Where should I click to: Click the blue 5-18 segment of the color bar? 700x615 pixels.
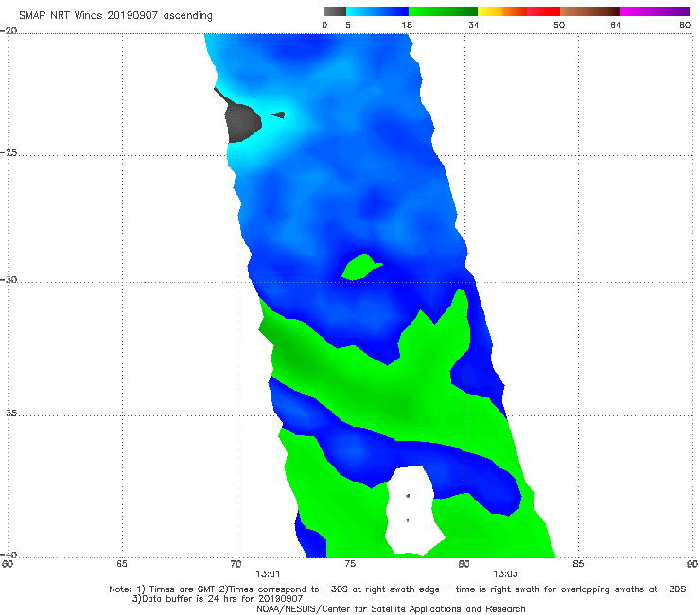pos(377,11)
